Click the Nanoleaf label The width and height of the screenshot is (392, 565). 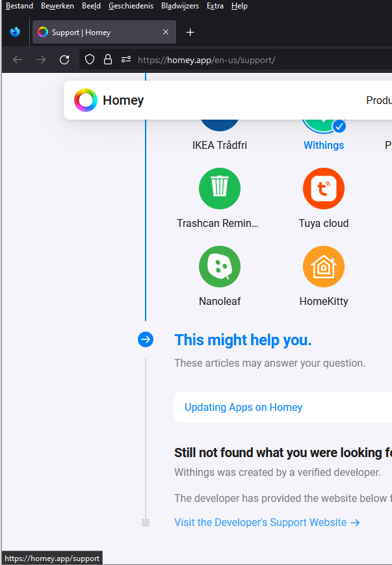pyautogui.click(x=220, y=301)
